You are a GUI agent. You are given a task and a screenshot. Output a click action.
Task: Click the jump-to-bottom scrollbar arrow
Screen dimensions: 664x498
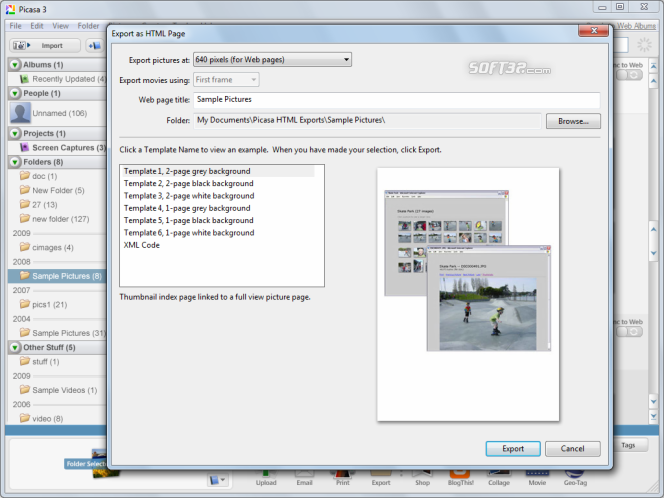(x=653, y=416)
